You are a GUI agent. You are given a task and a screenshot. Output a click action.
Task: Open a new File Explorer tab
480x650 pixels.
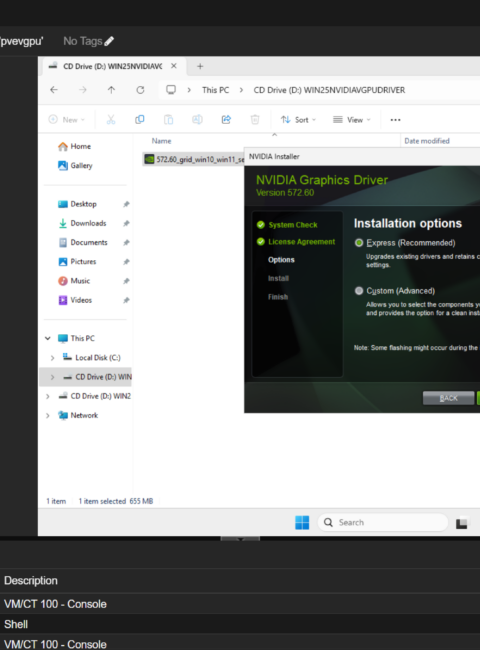pyautogui.click(x=200, y=66)
